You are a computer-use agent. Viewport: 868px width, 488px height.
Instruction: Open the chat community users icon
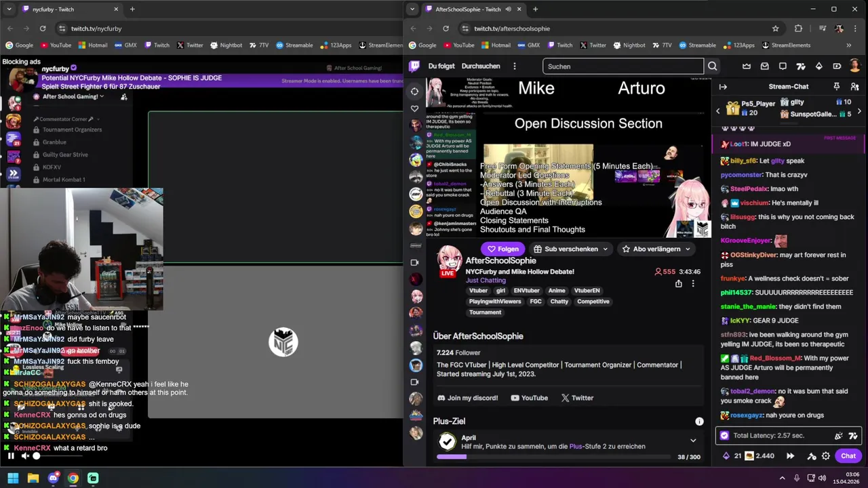(x=854, y=87)
